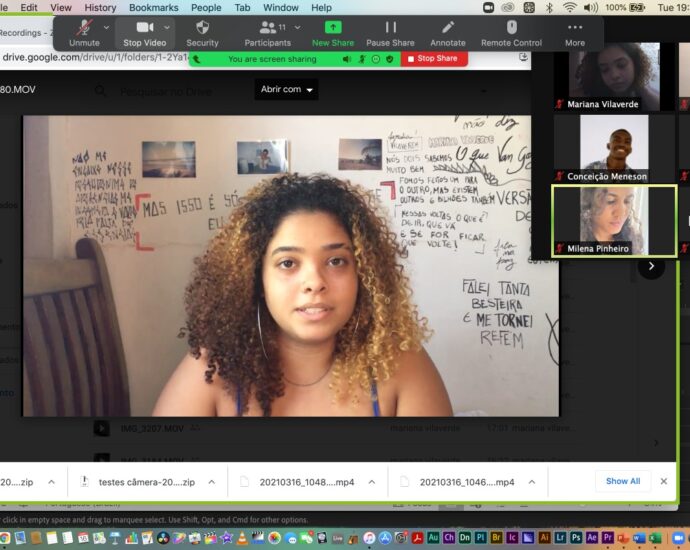Expand the Unmute audio options arrow

click(x=106, y=27)
